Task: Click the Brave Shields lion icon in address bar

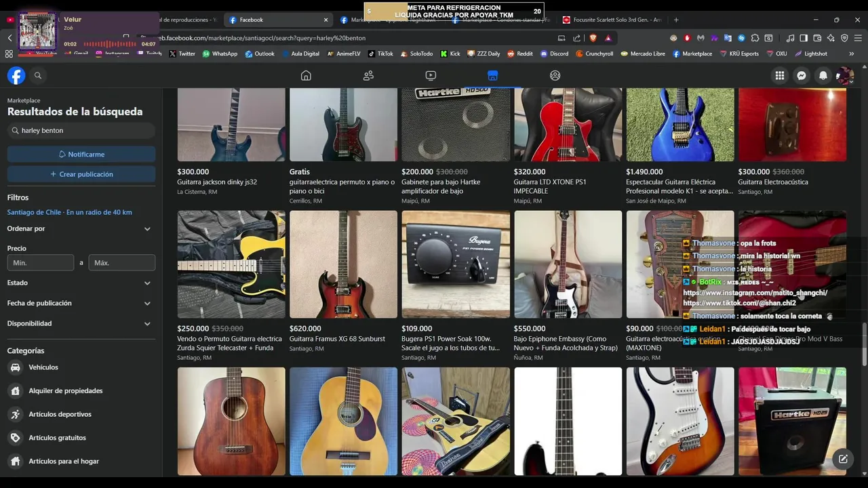Action: [x=593, y=38]
